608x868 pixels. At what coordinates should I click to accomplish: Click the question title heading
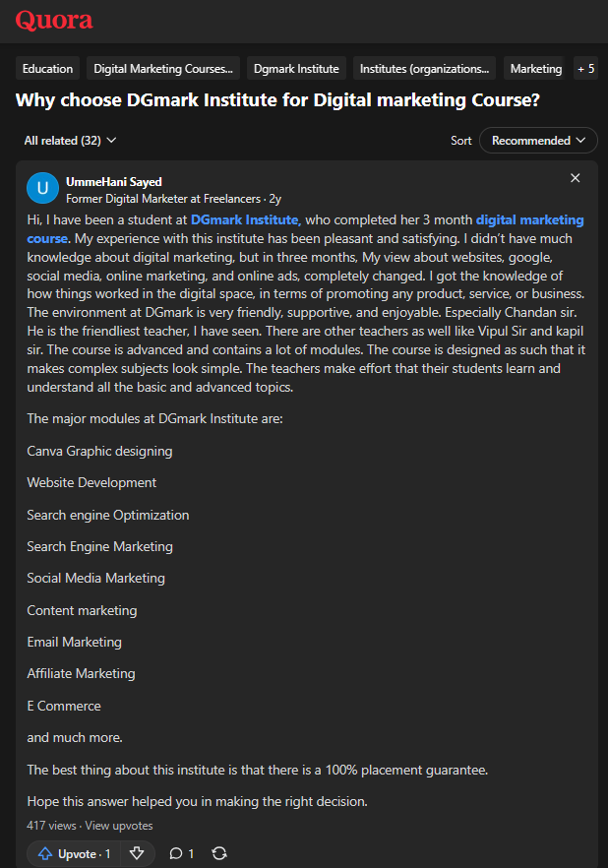[x=277, y=100]
